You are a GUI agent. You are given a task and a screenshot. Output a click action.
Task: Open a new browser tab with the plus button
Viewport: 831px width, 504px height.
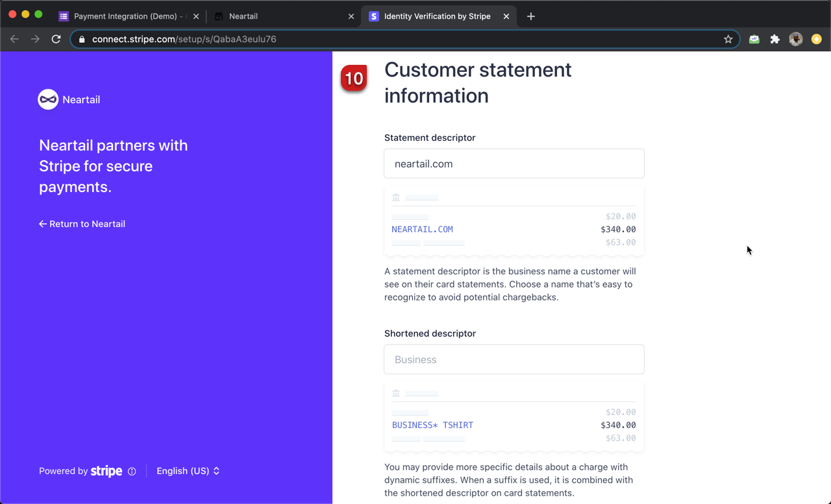(530, 16)
